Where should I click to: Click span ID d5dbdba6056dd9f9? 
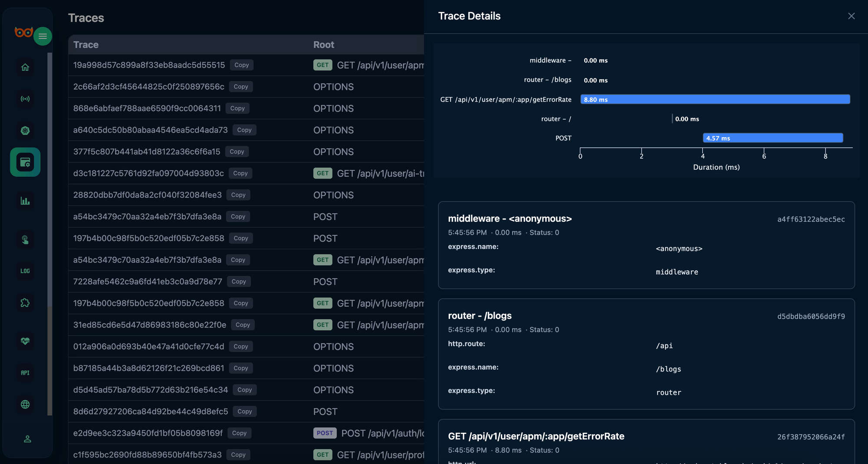pyautogui.click(x=811, y=317)
